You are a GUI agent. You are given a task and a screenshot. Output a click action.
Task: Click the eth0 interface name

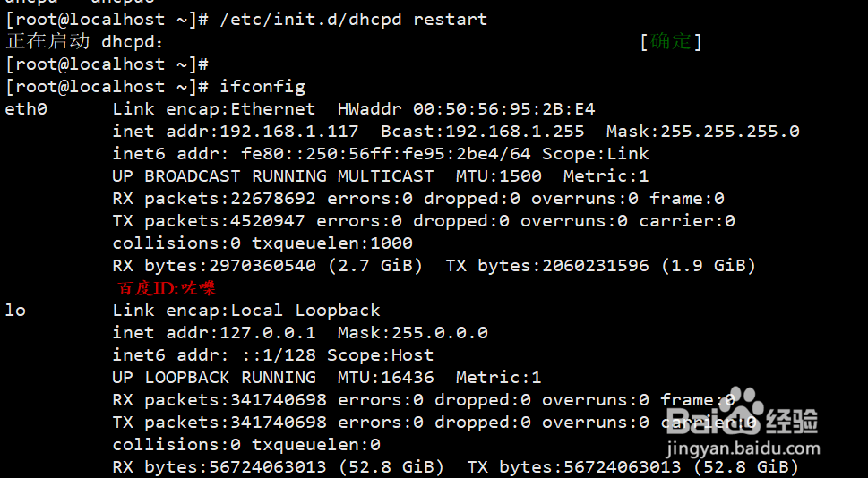(26, 109)
